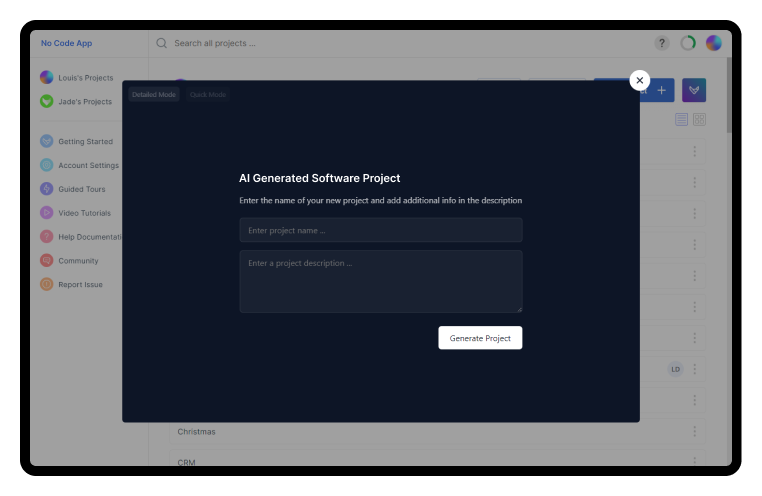Click the project description text area

[x=380, y=281]
